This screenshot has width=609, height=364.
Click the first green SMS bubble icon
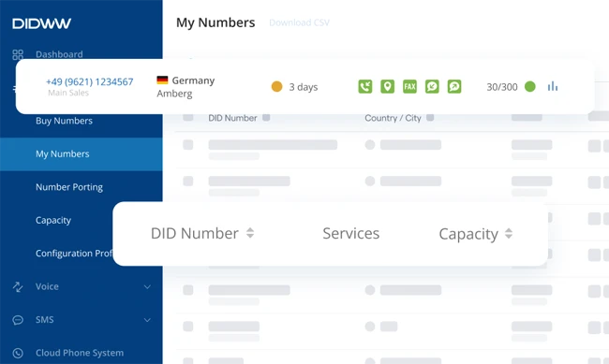(432, 86)
